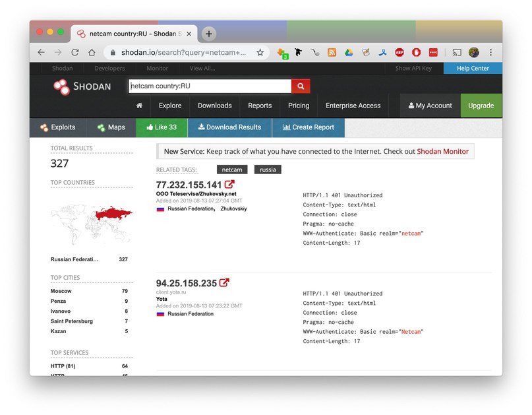Open My Account menu
The width and height of the screenshot is (532, 415).
point(430,106)
